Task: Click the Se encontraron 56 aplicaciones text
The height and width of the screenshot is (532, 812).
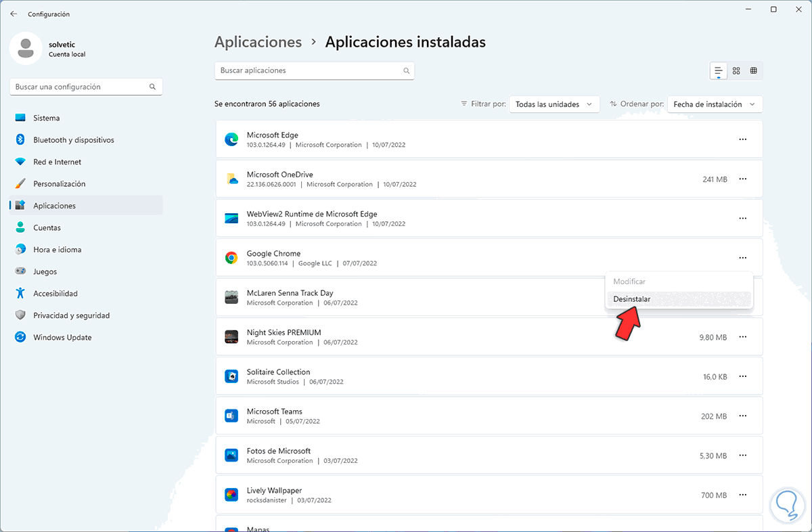Action: pyautogui.click(x=267, y=104)
